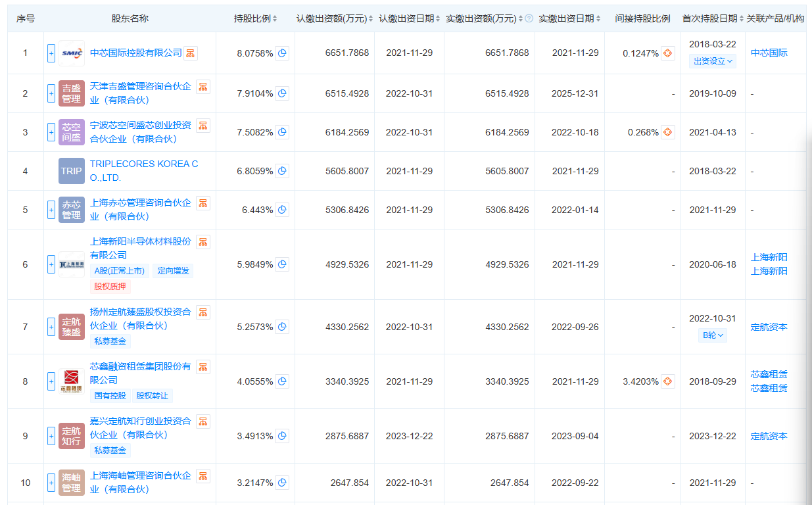Image resolution: width=812 pixels, height=505 pixels.
Task: Open equity structure icon beside 上海赤芯管理咨询合伙企业
Action: pos(203,203)
